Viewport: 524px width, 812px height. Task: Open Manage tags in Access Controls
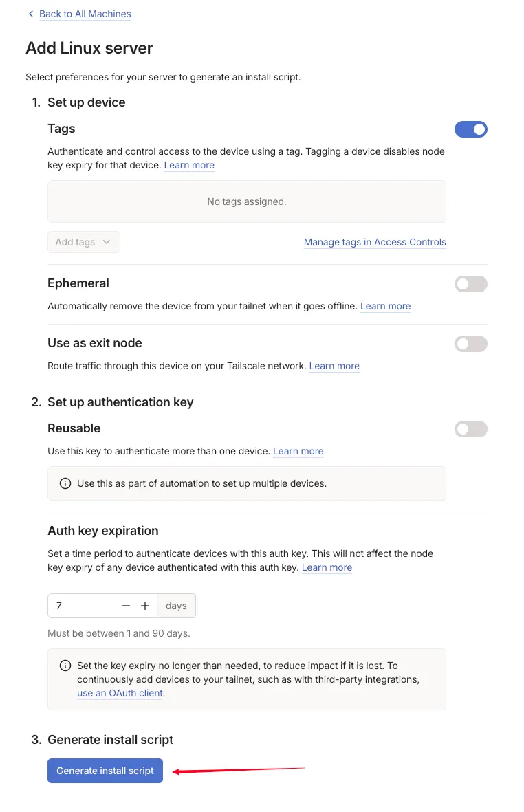tap(375, 242)
